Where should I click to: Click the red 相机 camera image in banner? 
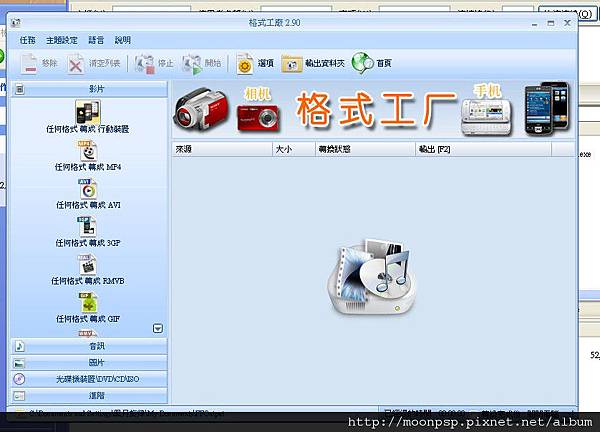258,118
